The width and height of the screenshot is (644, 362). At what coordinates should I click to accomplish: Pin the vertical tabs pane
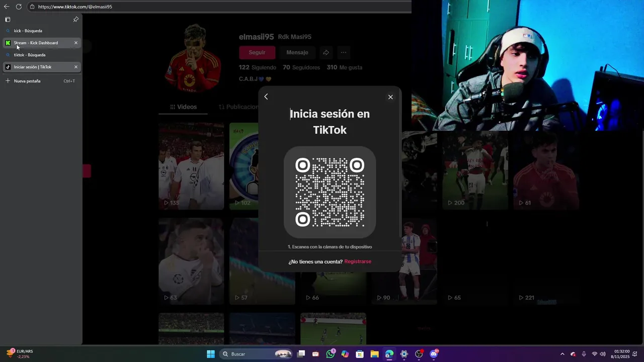(75, 20)
